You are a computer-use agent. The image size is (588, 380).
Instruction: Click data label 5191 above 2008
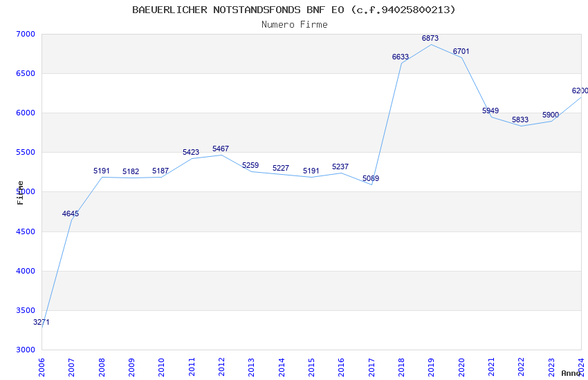[x=102, y=171]
